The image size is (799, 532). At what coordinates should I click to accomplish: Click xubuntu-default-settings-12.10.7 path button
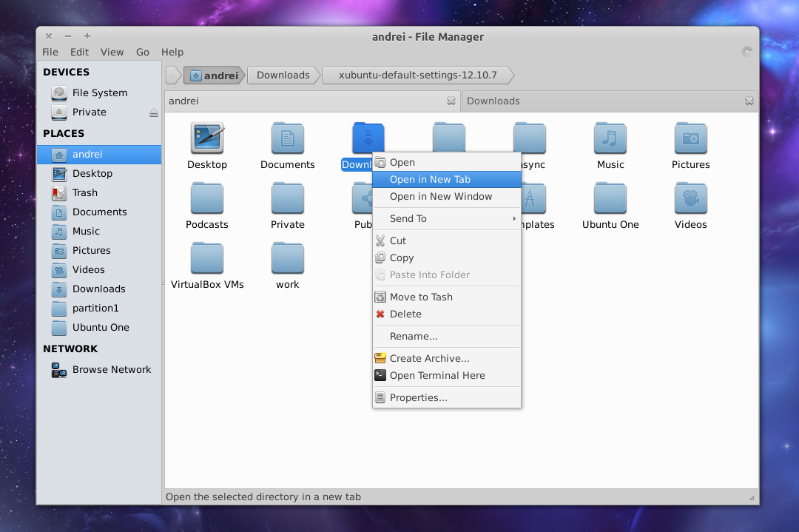pyautogui.click(x=417, y=75)
